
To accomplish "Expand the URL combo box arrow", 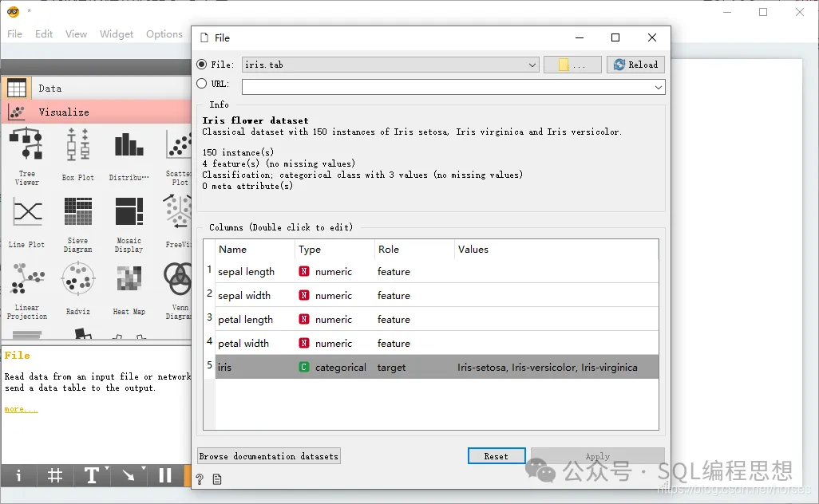I will [x=658, y=87].
